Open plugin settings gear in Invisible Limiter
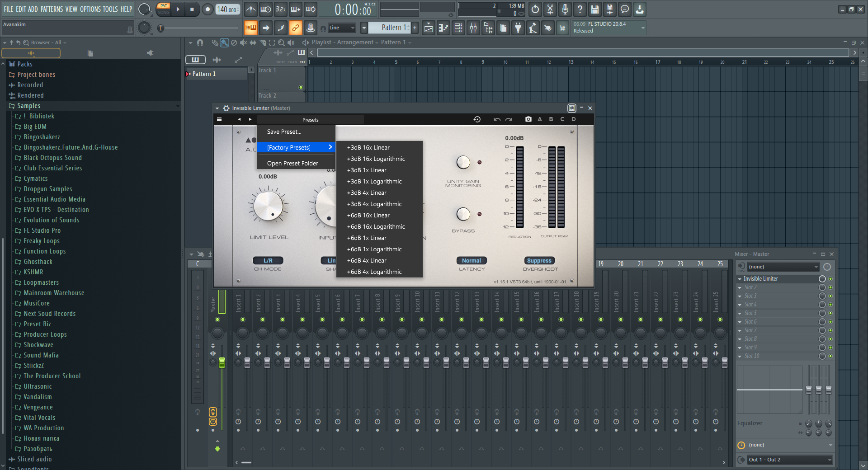 226,108
